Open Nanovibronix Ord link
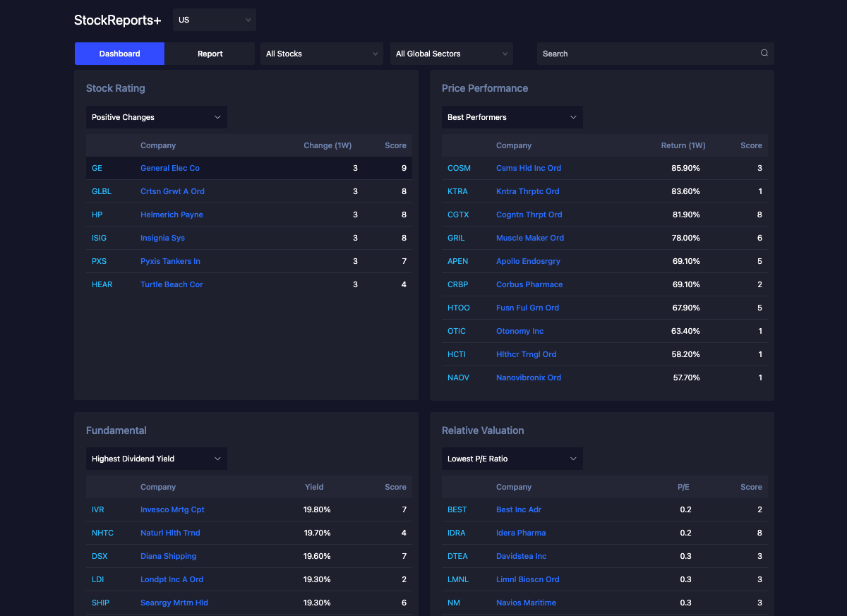Screen dimensions: 847x616 pyautogui.click(x=529, y=378)
